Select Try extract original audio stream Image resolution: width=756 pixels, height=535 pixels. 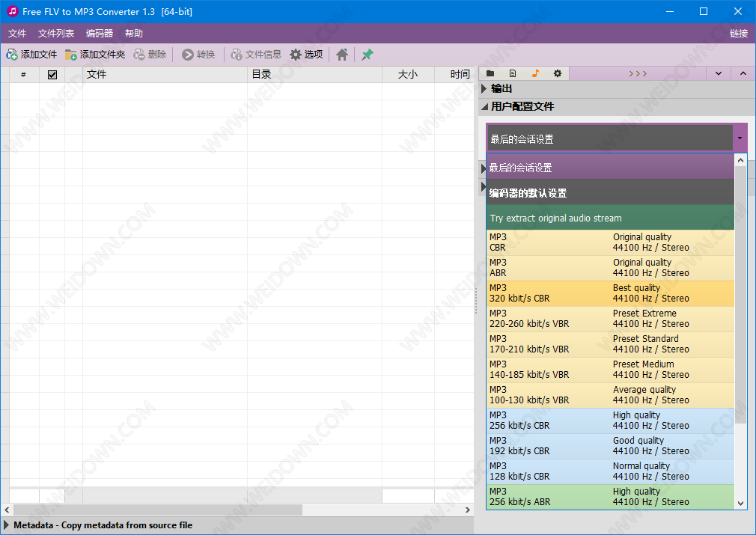pos(610,218)
